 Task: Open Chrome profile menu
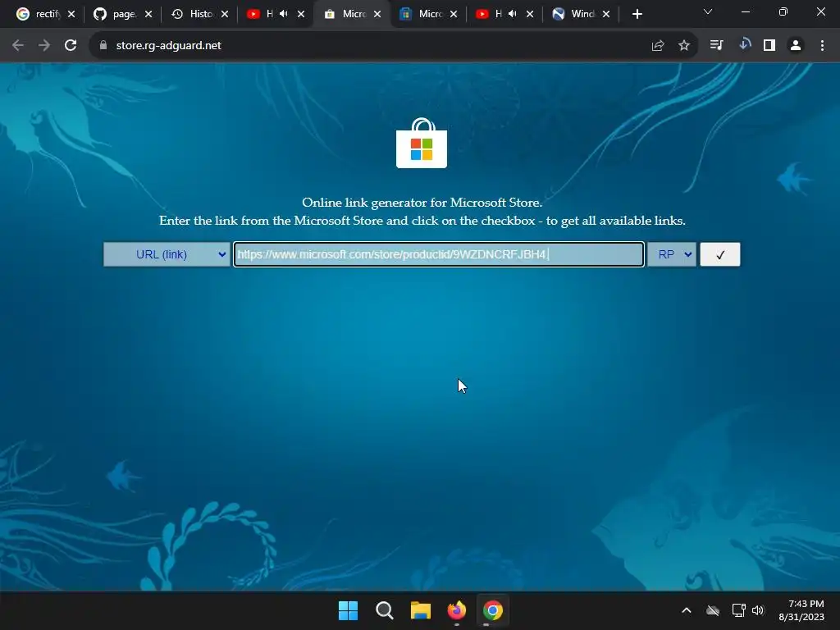(796, 46)
